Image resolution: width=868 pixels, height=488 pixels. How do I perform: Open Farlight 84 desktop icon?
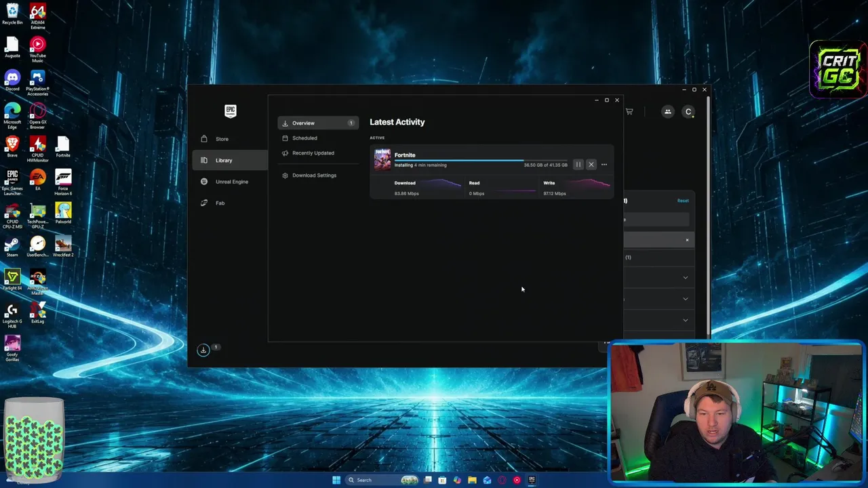[12, 280]
